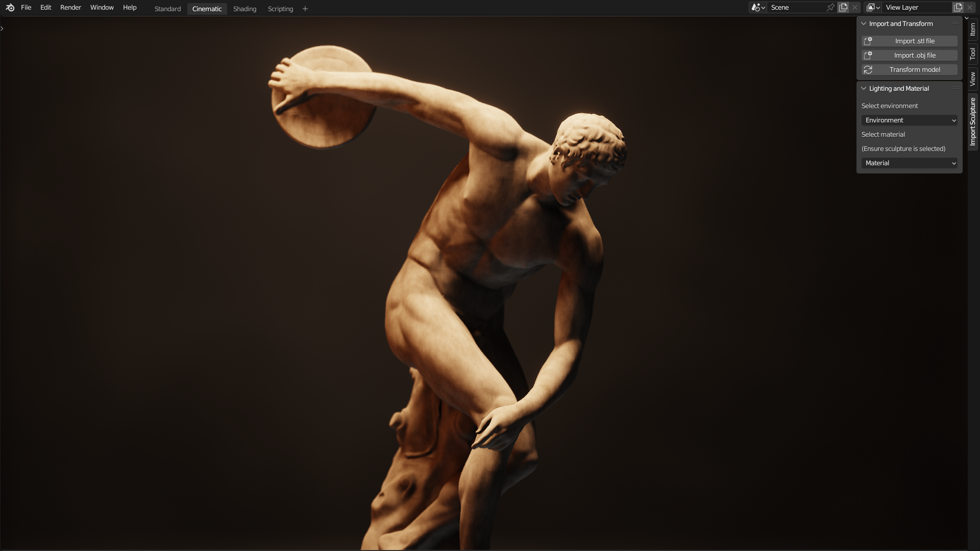Click the Import and Transform panel grip dots

(955, 23)
